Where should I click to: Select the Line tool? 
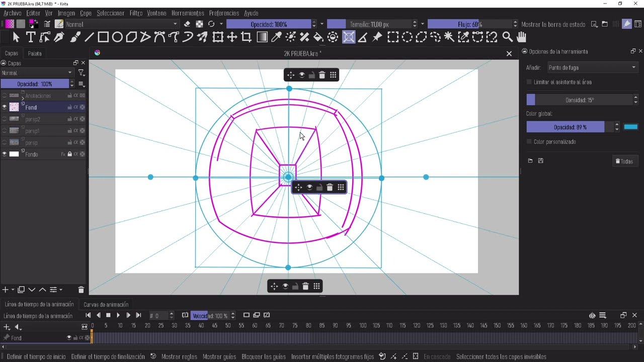point(89,37)
